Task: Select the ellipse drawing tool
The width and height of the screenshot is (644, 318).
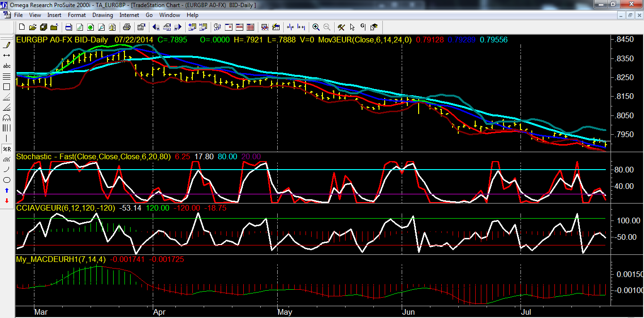Action: pos(7,180)
